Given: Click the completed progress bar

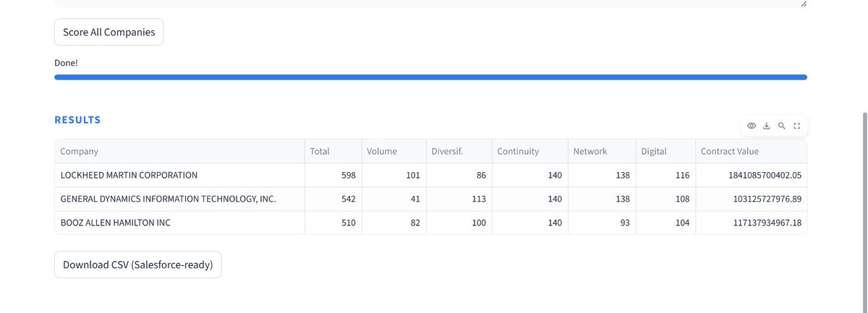Looking at the screenshot, I should point(430,77).
